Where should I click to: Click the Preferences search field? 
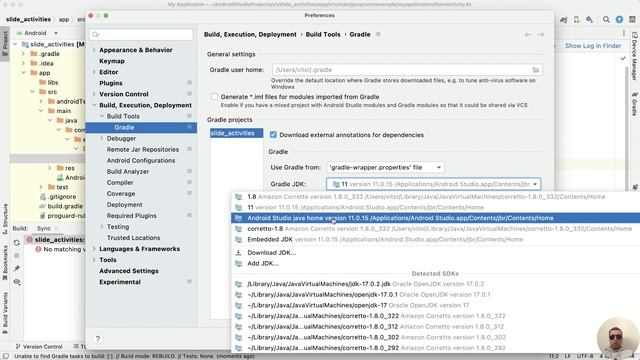click(x=141, y=34)
